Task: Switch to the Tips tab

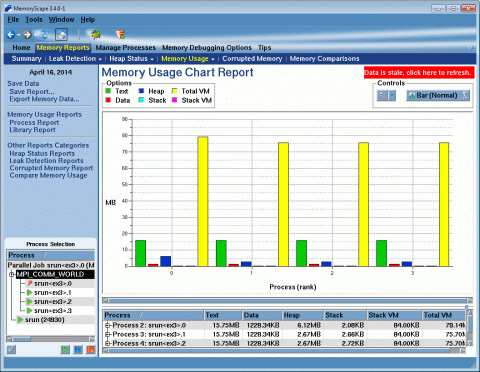Action: click(265, 48)
